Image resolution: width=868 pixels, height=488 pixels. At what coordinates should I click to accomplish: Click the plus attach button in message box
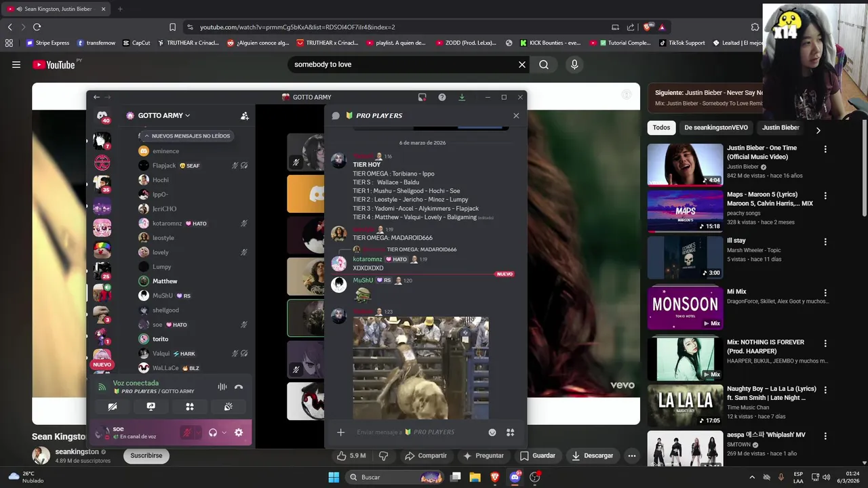pyautogui.click(x=341, y=432)
